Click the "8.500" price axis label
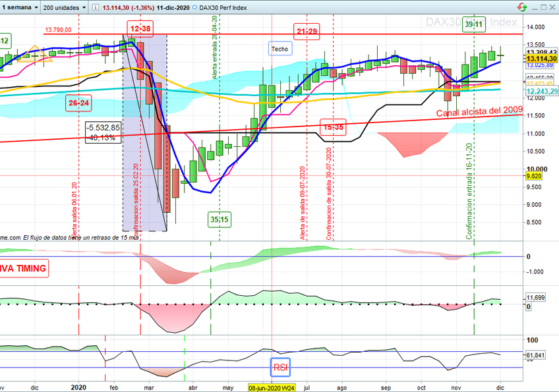The image size is (559, 392). [x=535, y=223]
